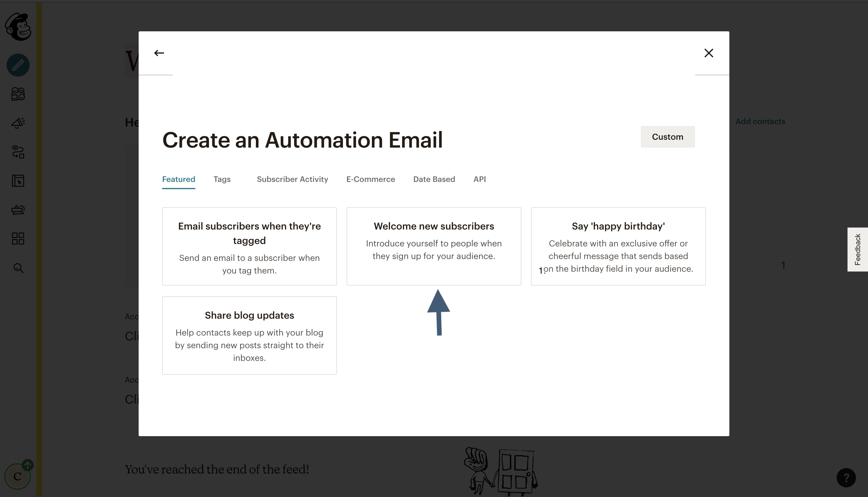The height and width of the screenshot is (497, 868).
Task: Close the automation dialog
Action: pos(709,53)
